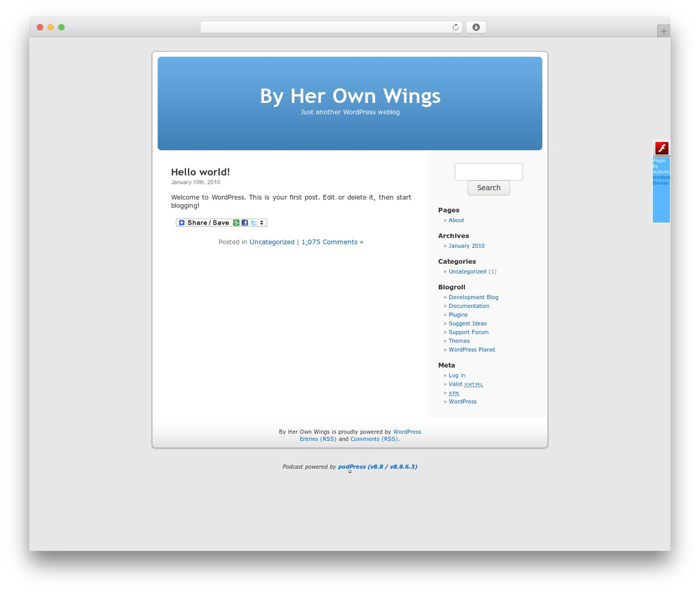Click the tagline Just another WordPress weblog
The width and height of the screenshot is (700, 593).
point(350,112)
